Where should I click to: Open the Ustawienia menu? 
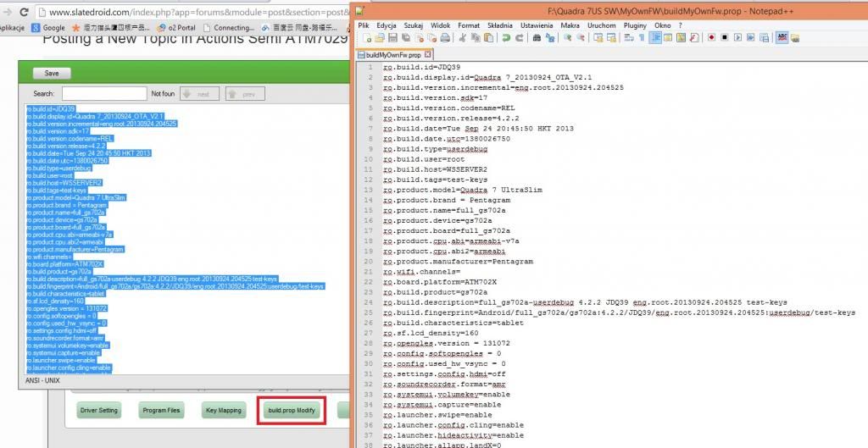point(537,25)
